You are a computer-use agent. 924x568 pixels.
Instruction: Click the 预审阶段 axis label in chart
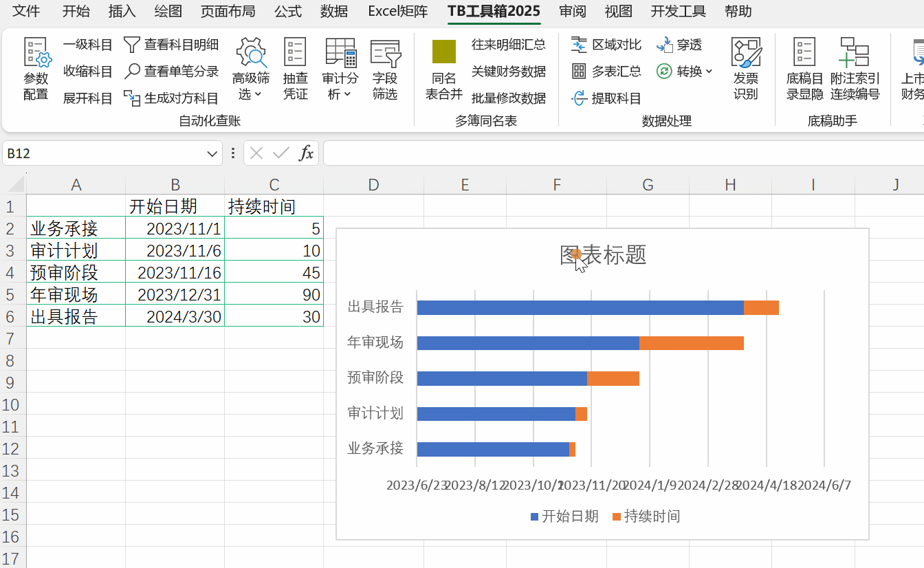[x=375, y=378]
